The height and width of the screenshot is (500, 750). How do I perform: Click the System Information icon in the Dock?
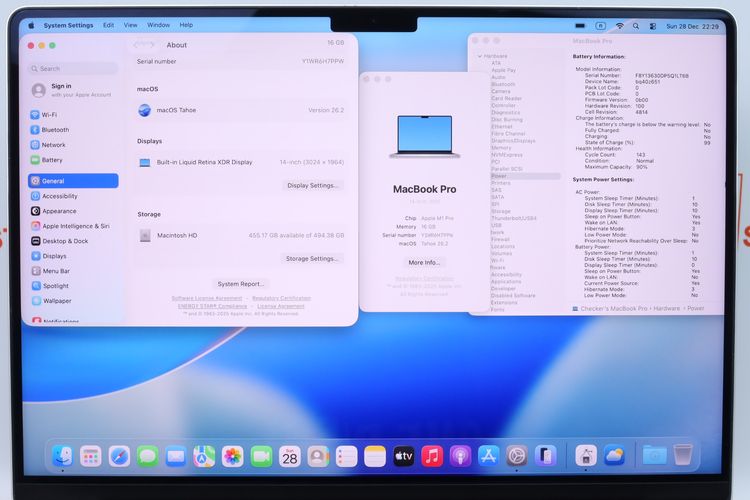click(x=586, y=456)
